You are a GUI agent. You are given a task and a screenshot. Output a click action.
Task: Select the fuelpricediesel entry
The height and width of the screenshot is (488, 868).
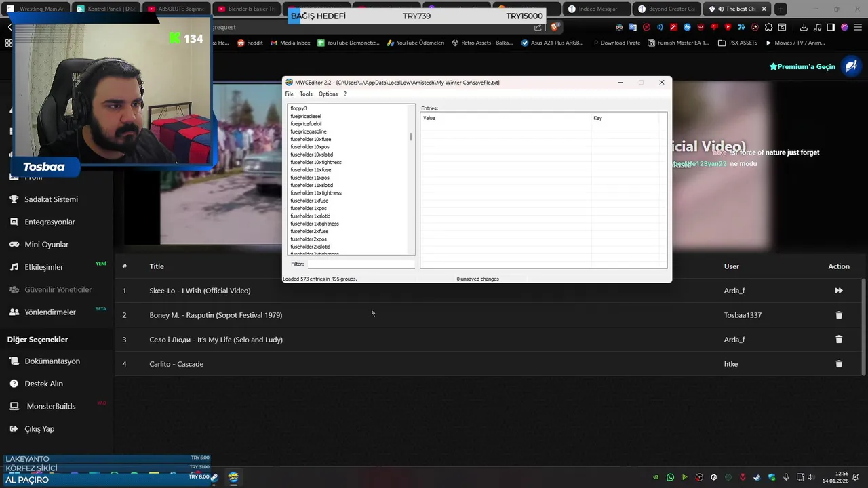pos(306,116)
